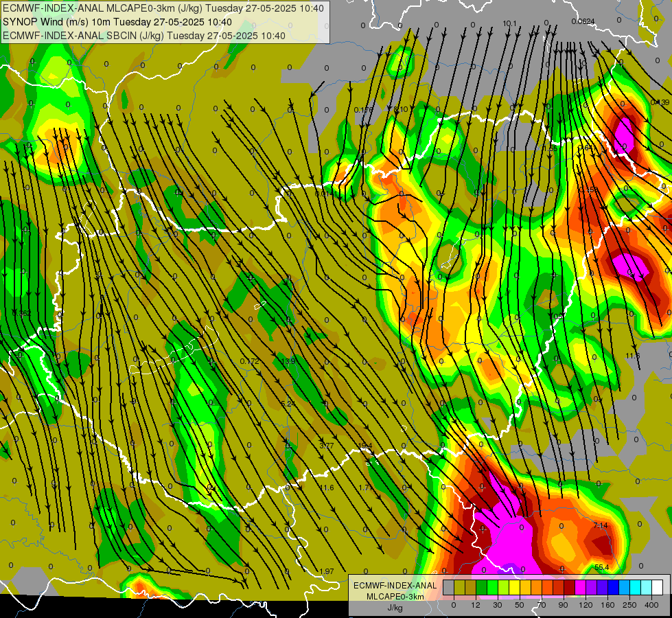Pick the pure yellow swatch in the legend
Viewport: 672px width, 618px height.
pyautogui.click(x=514, y=587)
